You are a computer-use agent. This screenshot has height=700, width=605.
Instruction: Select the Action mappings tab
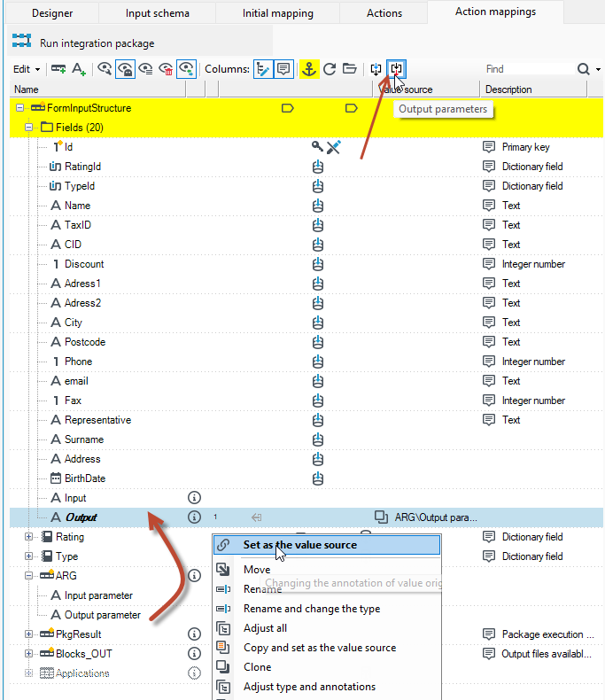tap(495, 12)
